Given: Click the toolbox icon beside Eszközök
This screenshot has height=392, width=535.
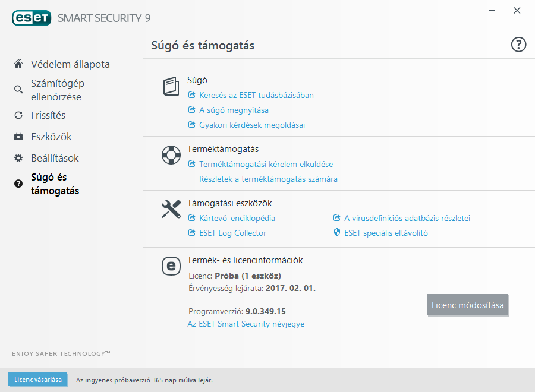Looking at the screenshot, I should click(x=18, y=137).
